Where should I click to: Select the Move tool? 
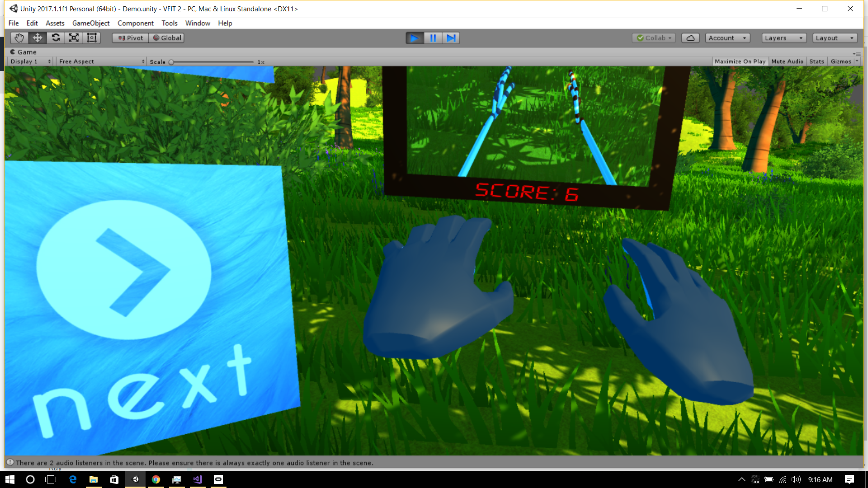click(38, 38)
